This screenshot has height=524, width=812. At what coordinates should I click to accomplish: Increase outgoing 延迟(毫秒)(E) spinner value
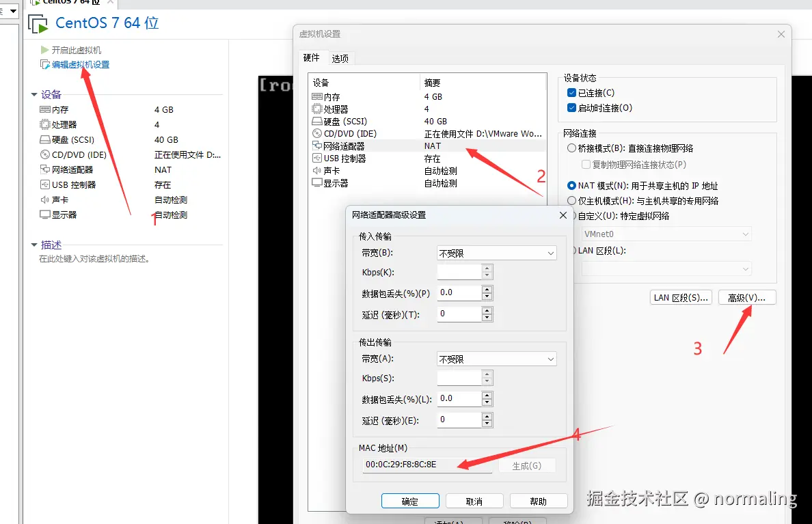487,416
